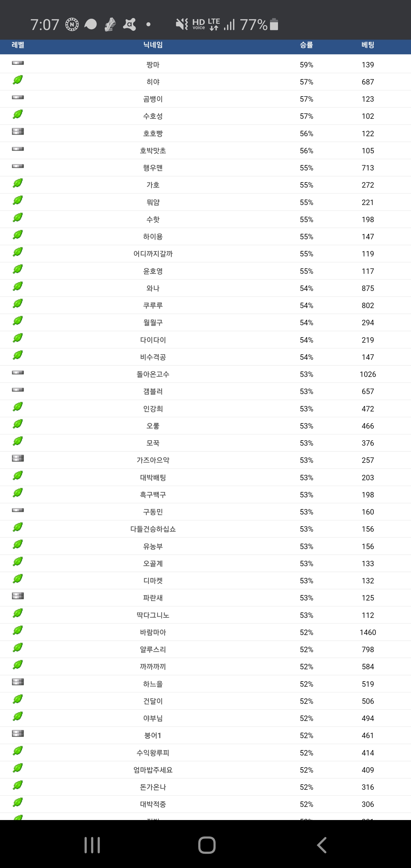Open the recent apps button
The width and height of the screenshot is (411, 868).
pyautogui.click(x=92, y=845)
